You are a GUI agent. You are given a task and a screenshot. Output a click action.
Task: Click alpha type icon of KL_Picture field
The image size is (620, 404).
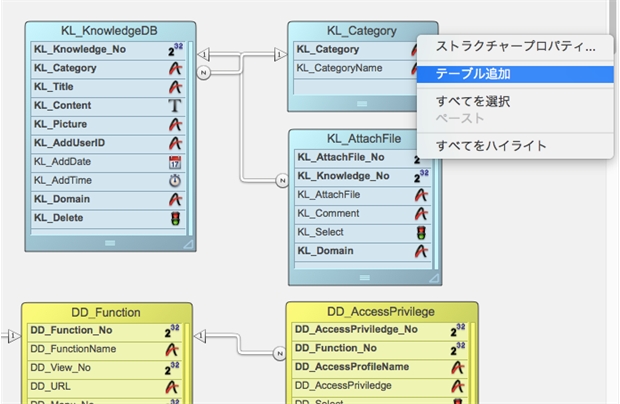click(x=175, y=125)
